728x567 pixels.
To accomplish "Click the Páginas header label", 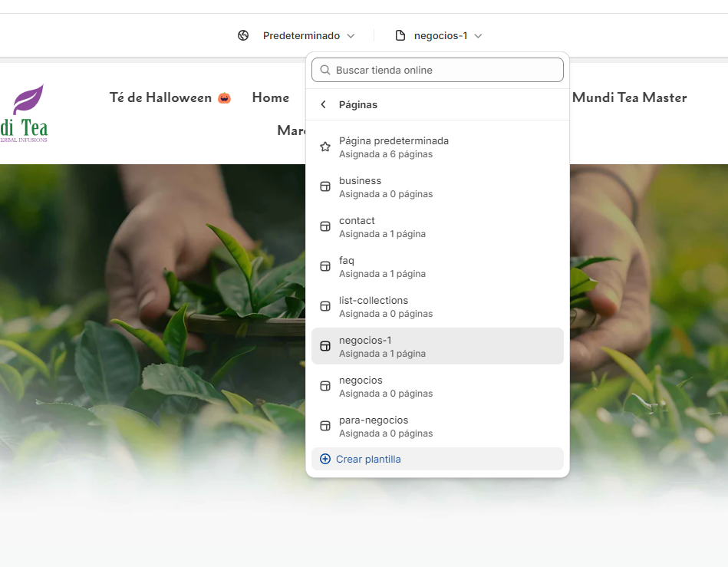I will point(358,105).
